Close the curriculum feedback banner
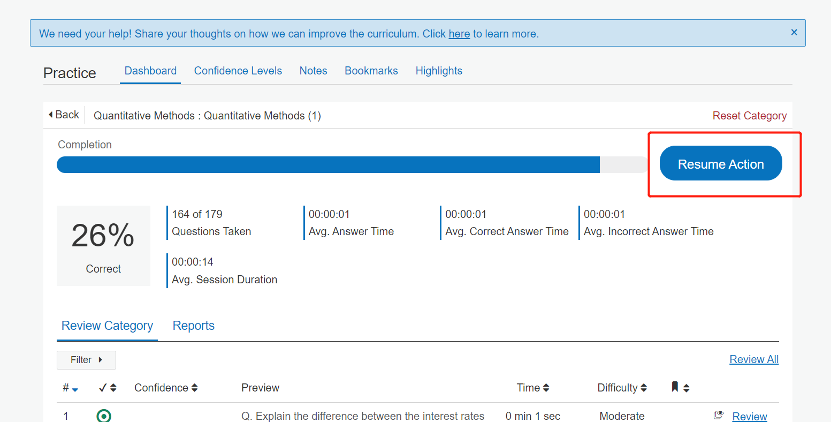This screenshot has height=422, width=832. pyautogui.click(x=794, y=32)
